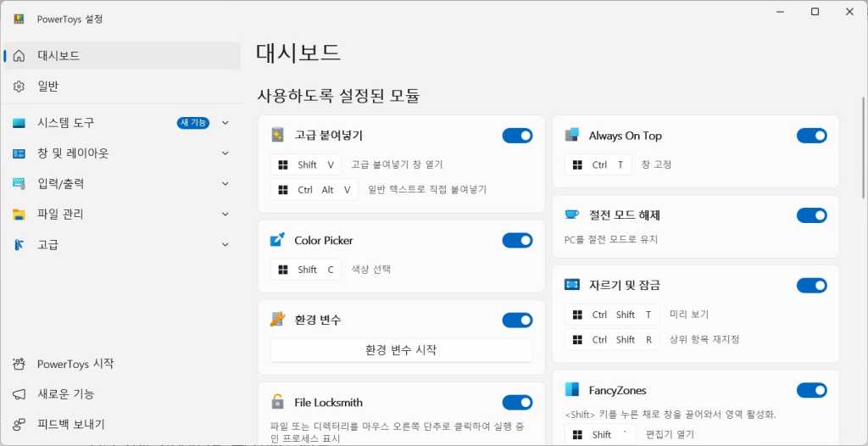
Task: Click the Always On Top module icon
Action: pos(572,135)
